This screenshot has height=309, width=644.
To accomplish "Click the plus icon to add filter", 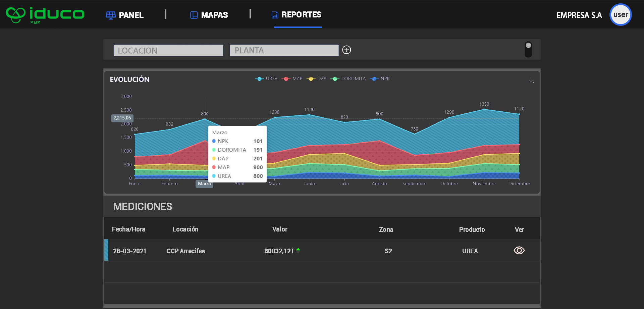I will [x=346, y=50].
